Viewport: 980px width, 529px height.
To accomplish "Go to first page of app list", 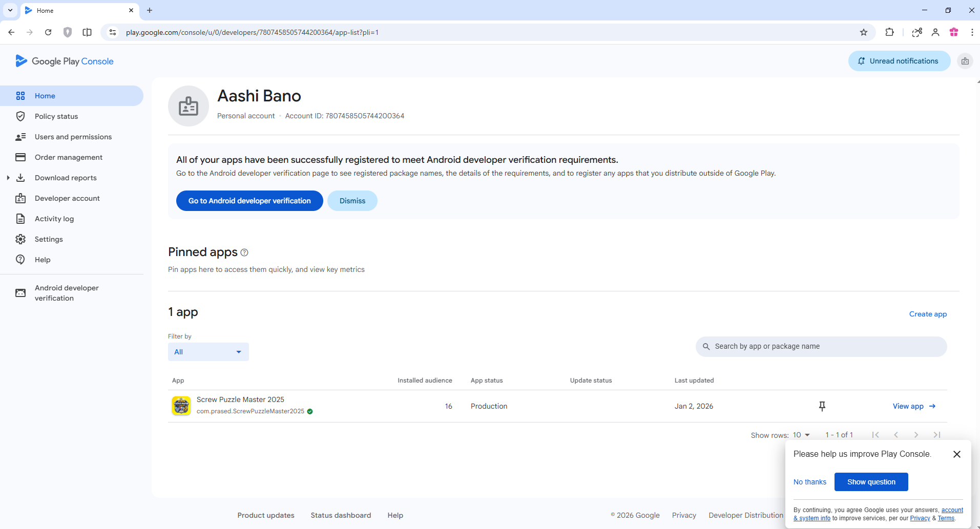I will click(x=875, y=435).
